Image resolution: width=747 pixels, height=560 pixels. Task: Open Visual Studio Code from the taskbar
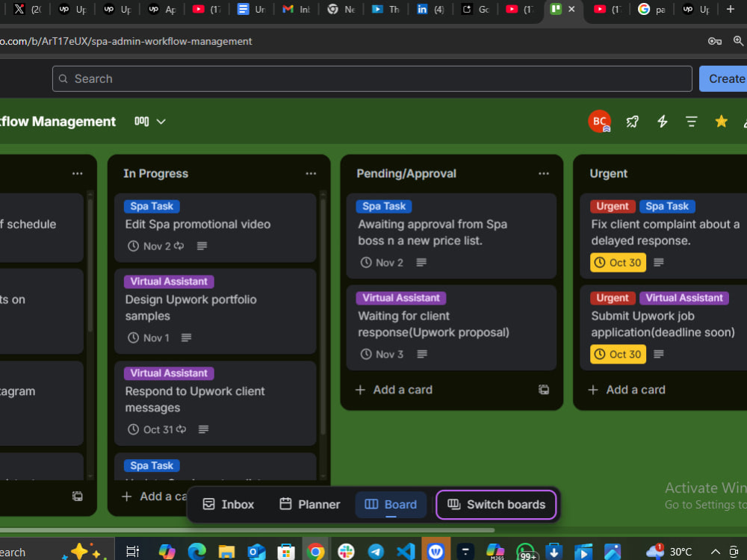tap(406, 552)
